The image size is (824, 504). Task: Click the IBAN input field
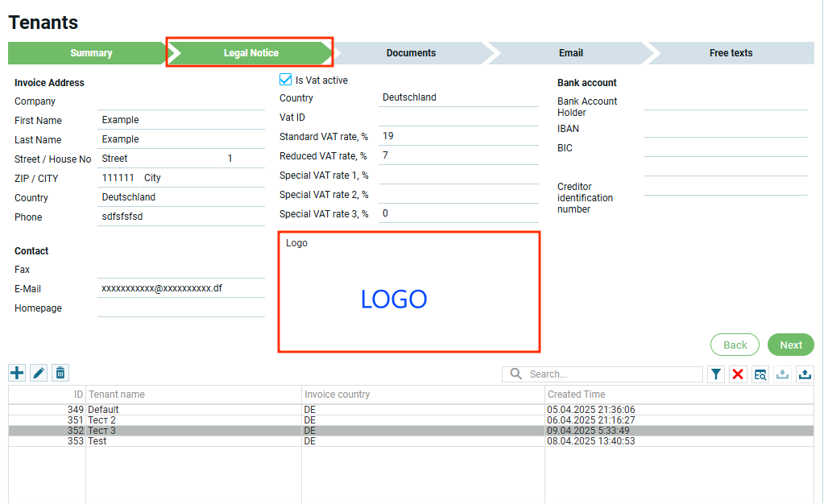[725, 129]
